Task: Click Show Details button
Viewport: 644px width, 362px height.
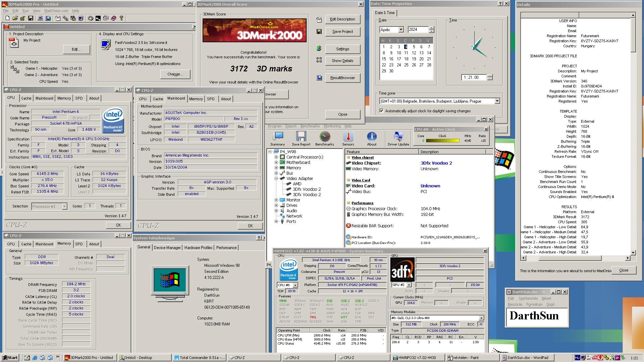Action: (x=342, y=61)
